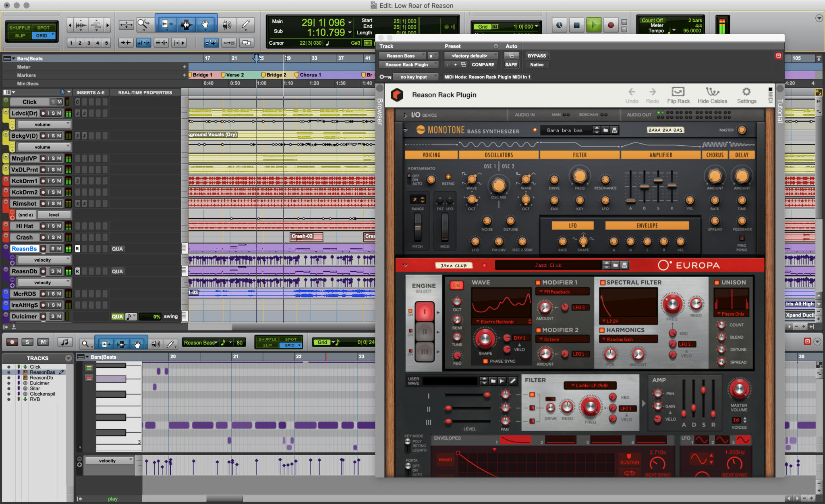Click the Native button
The height and width of the screenshot is (504, 825).
537,64
